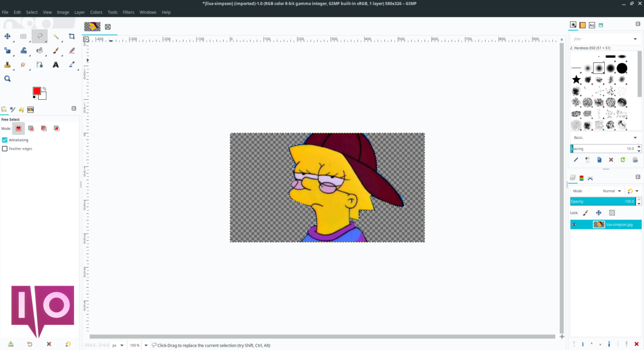644x350 pixels.
Task: Open the blend mode group switcher dropdown
Action: [x=633, y=191]
